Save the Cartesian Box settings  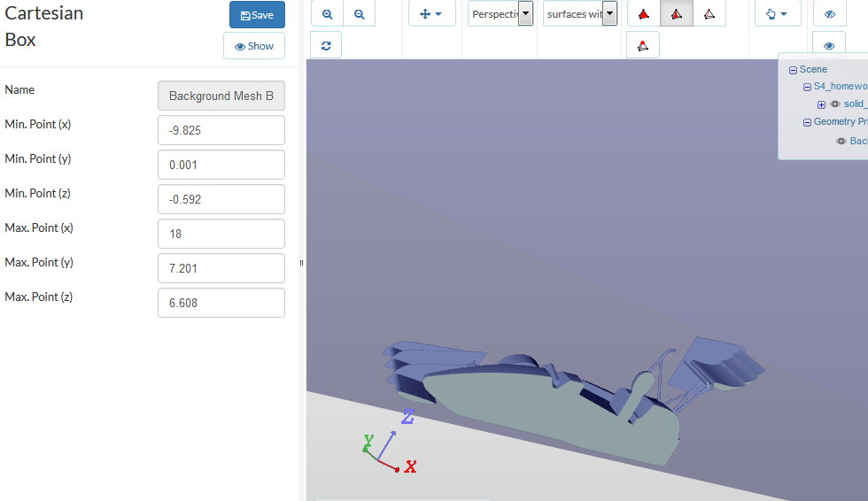click(257, 15)
